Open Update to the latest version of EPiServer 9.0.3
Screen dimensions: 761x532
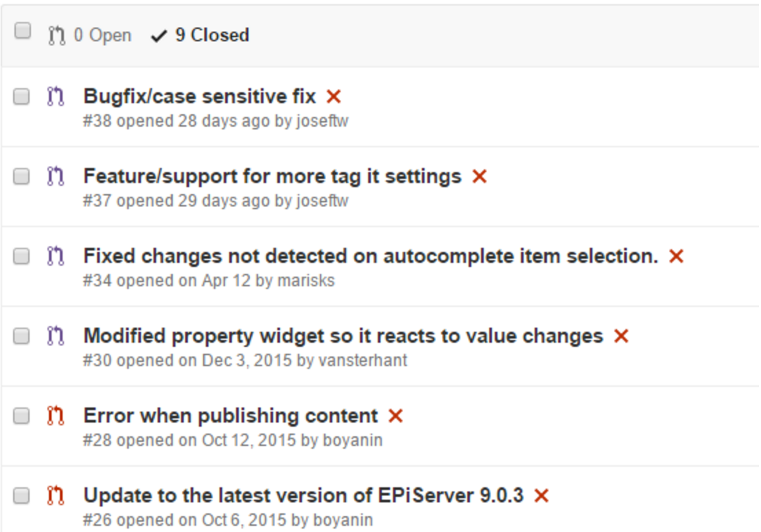(304, 496)
